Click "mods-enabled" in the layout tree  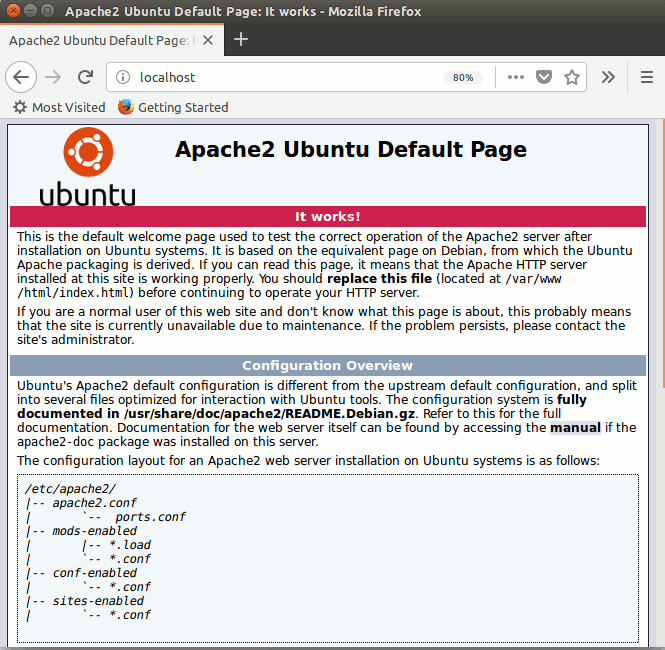pyautogui.click(x=95, y=531)
